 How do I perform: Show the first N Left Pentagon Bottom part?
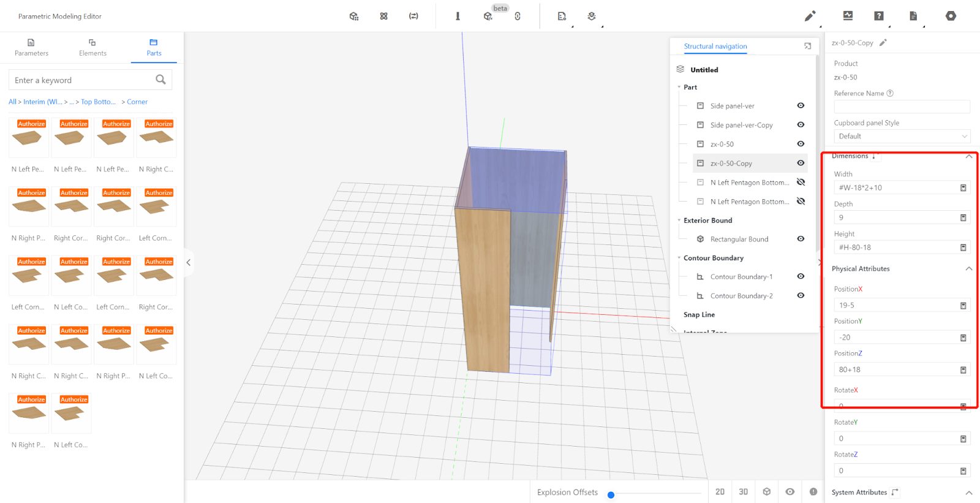click(x=801, y=183)
